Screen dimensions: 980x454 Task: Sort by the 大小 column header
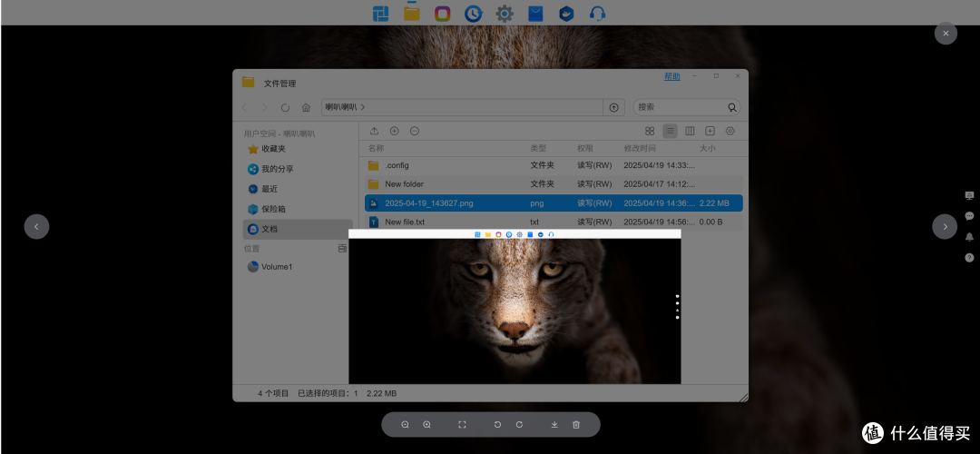point(707,148)
